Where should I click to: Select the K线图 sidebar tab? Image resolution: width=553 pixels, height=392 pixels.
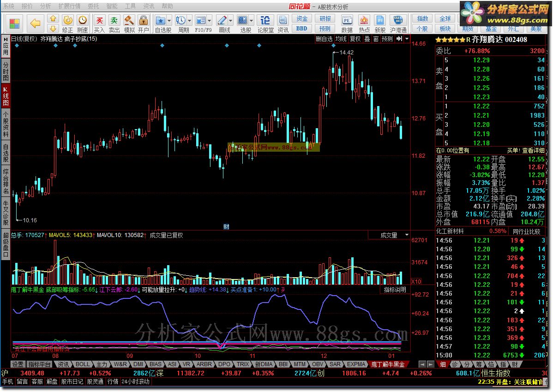click(6, 96)
